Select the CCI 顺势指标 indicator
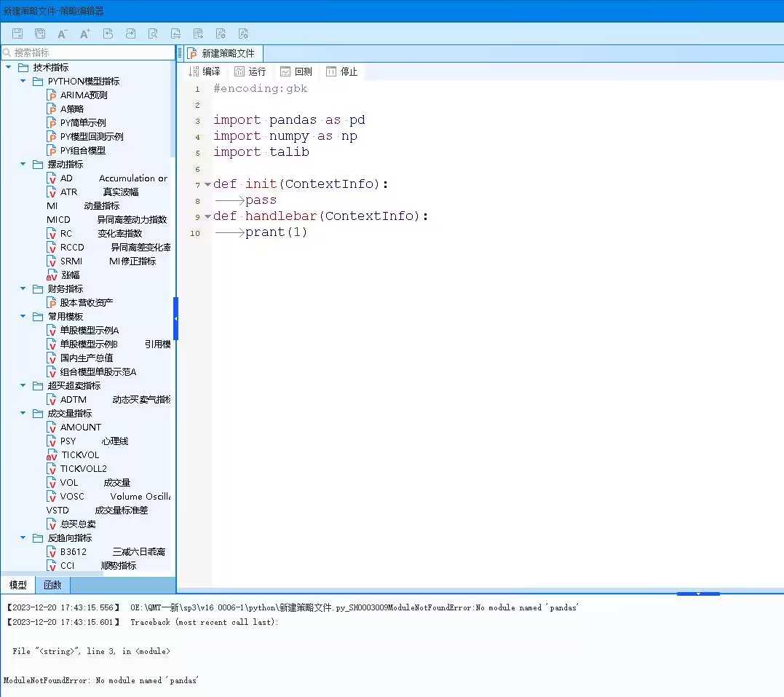 pos(92,565)
